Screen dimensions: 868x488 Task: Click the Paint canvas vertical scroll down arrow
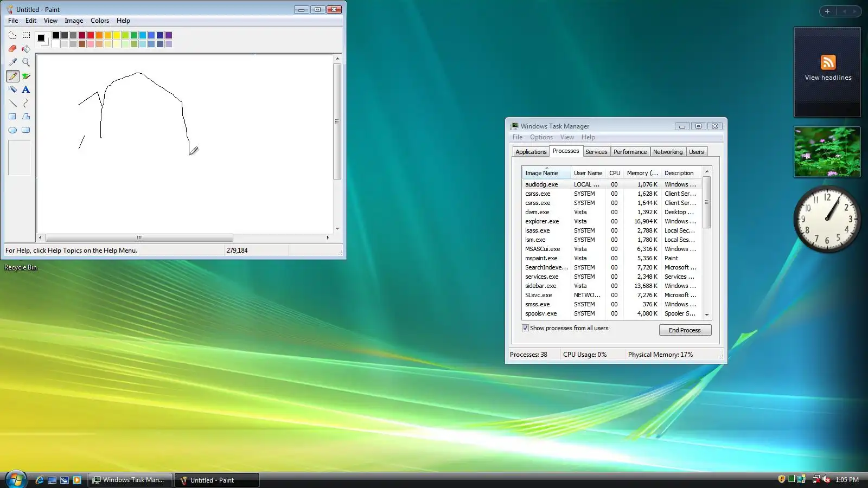tap(337, 229)
